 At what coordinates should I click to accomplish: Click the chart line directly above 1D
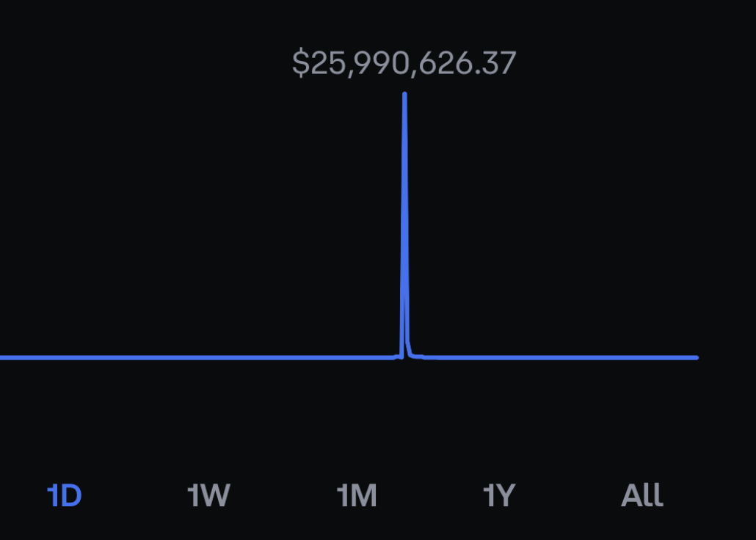click(x=65, y=358)
